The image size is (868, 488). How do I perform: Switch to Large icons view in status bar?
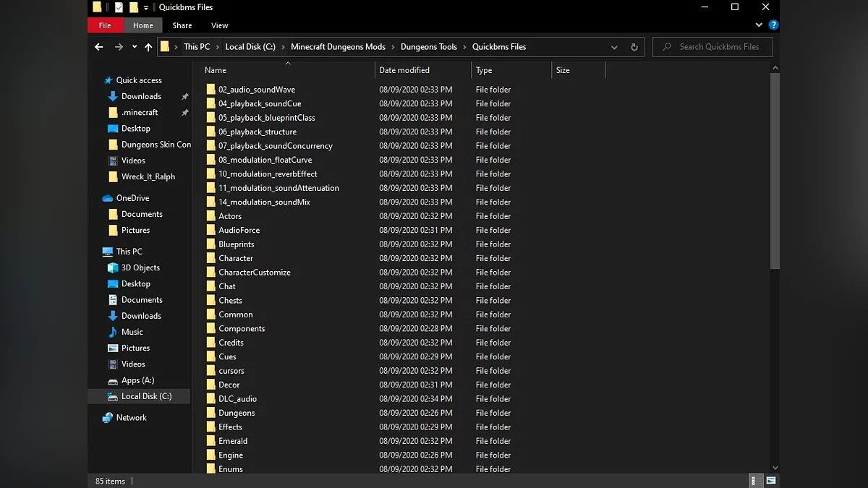[771, 479]
